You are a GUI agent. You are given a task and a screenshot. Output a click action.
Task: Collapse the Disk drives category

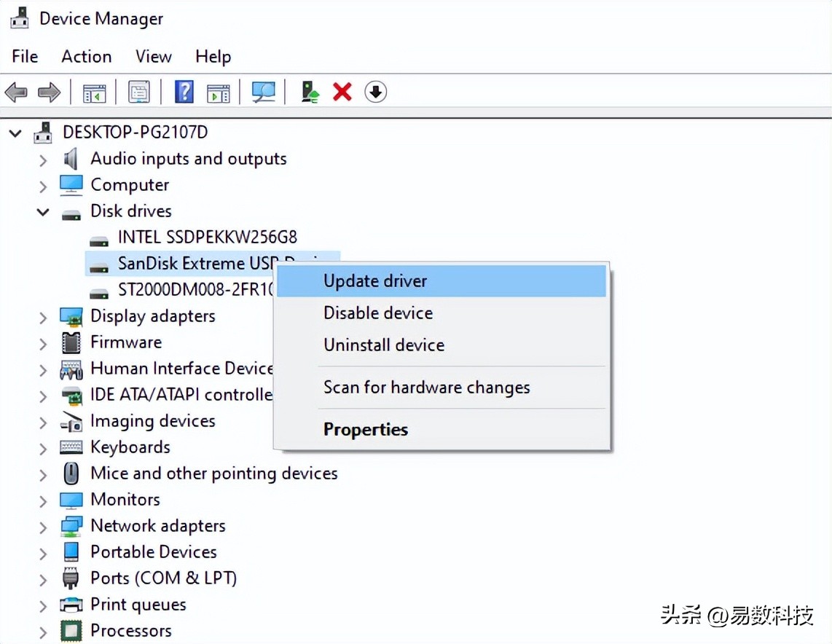point(43,212)
